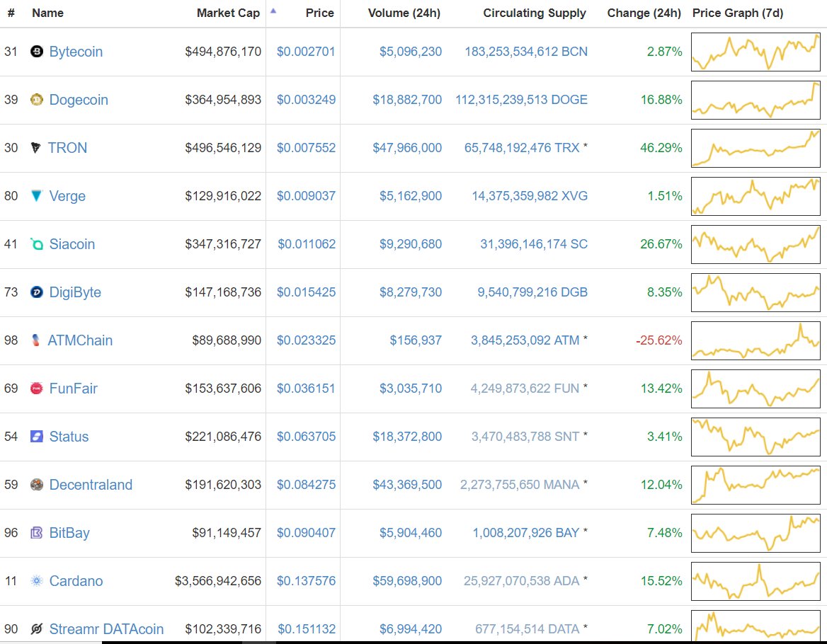
Task: Open Dogecoin 7-day price graph
Action: point(755,100)
